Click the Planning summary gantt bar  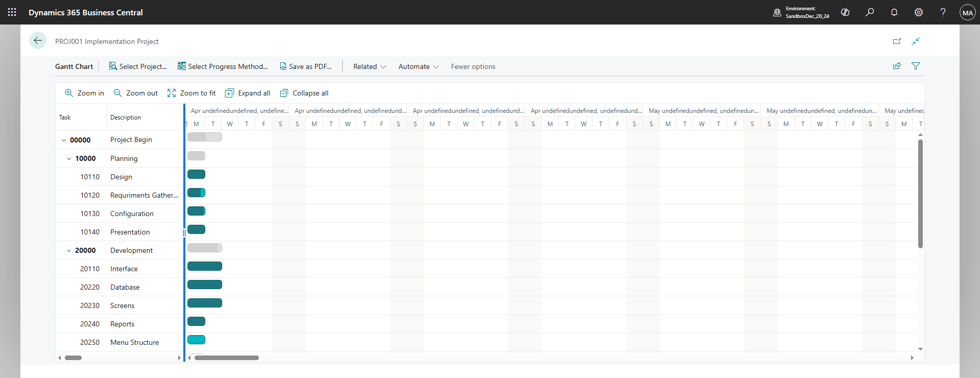click(196, 156)
